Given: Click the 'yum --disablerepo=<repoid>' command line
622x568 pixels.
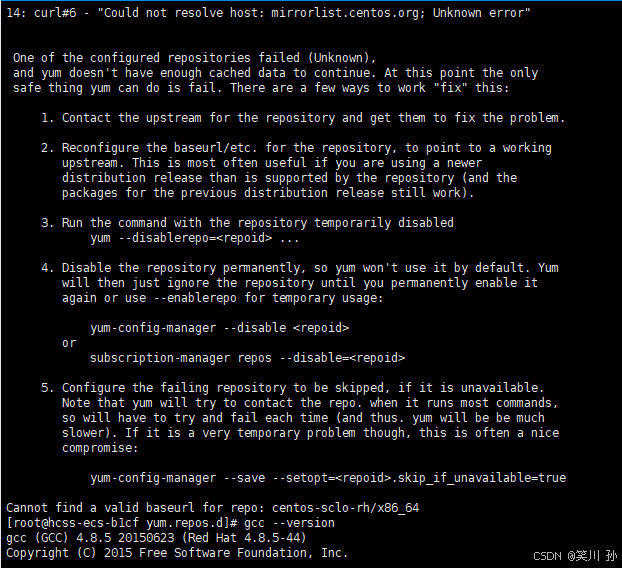Looking at the screenshot, I should (194, 238).
